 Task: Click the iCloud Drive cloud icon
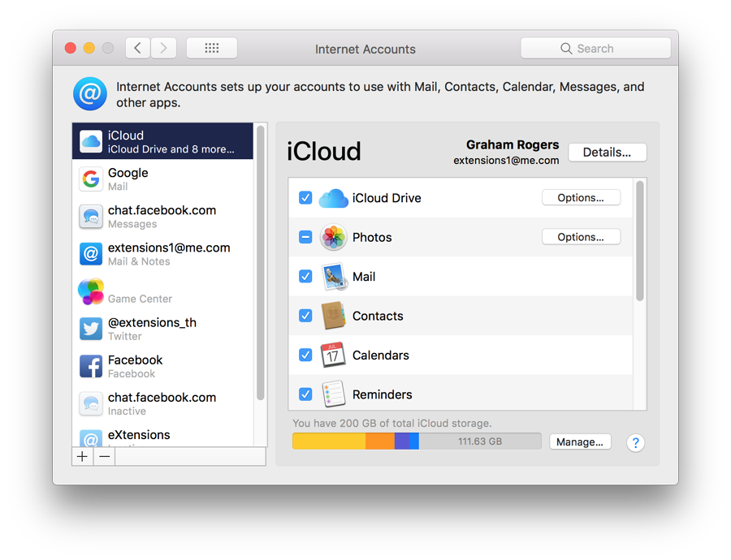coord(333,198)
